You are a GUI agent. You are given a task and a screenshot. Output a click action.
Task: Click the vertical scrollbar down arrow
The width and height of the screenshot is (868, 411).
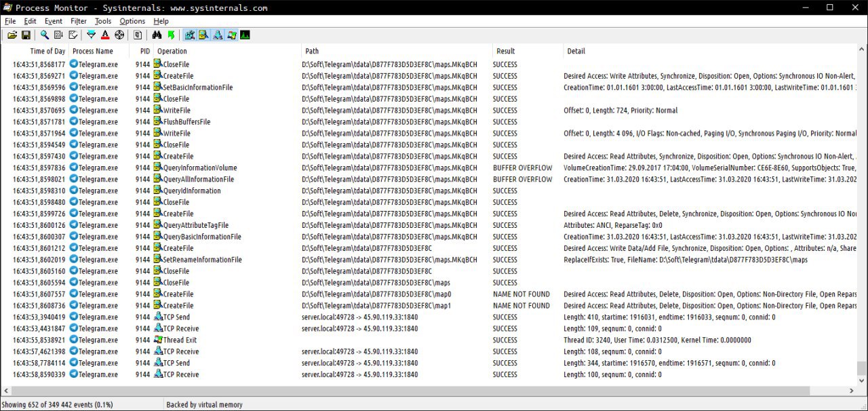click(862, 380)
